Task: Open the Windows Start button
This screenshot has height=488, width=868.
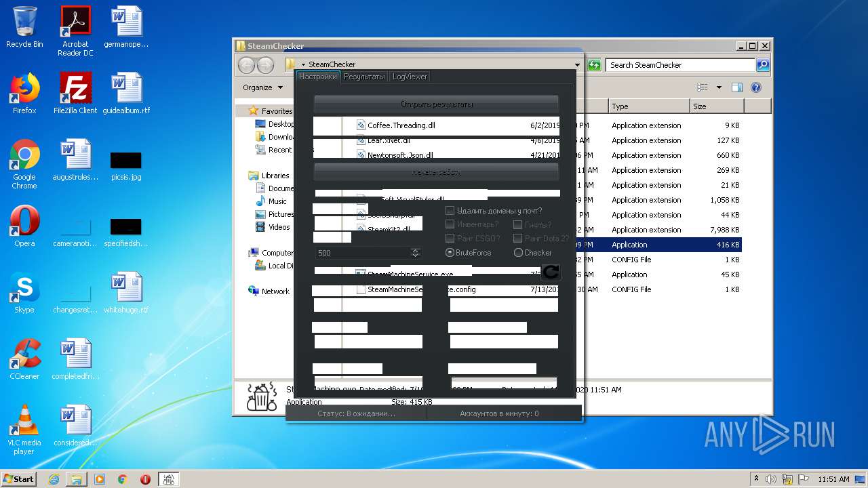Action: click(x=18, y=479)
